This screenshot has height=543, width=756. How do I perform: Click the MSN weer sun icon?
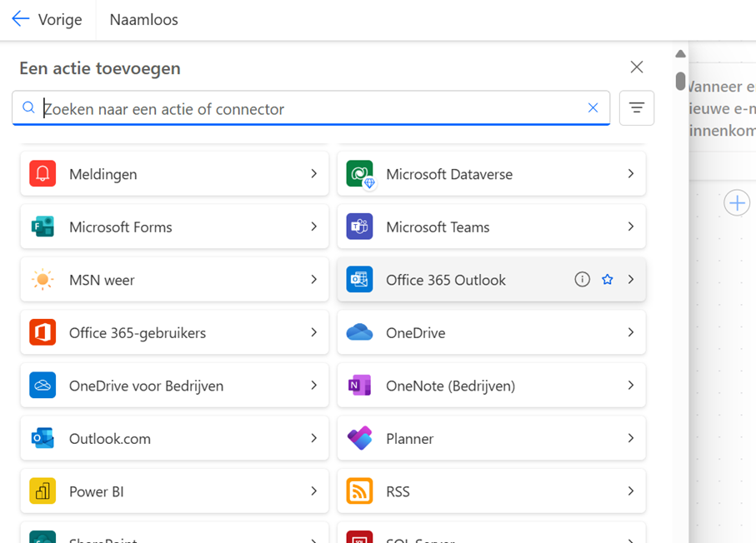pos(43,280)
